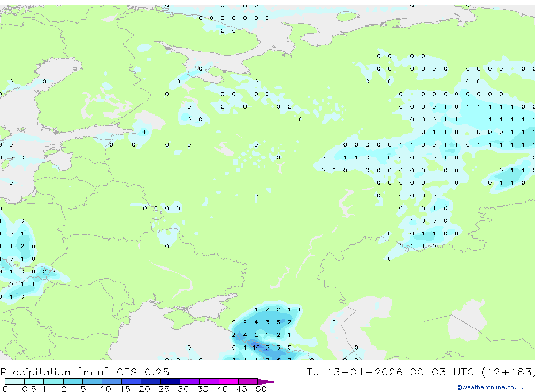Select the 45–50 mm legend color swatch
535x392 pixels.
(x=248, y=381)
